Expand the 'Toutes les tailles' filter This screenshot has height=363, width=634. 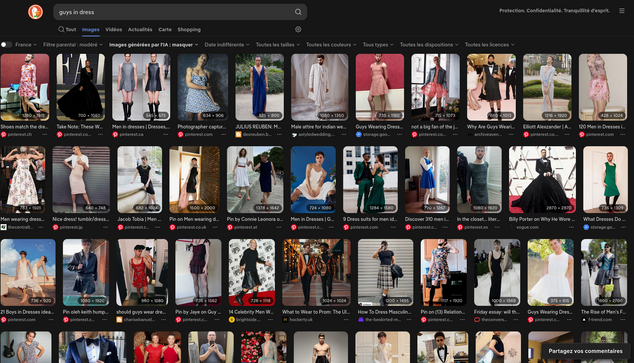(x=278, y=44)
